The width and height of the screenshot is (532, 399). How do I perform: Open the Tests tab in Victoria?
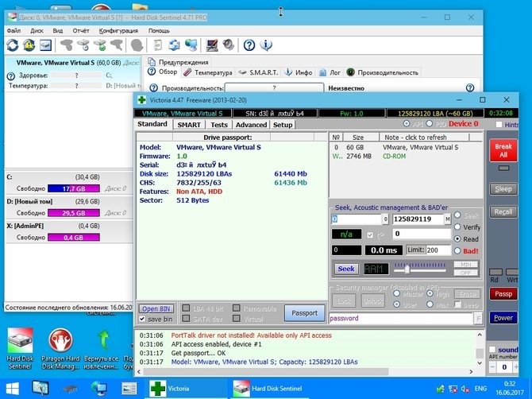click(219, 125)
